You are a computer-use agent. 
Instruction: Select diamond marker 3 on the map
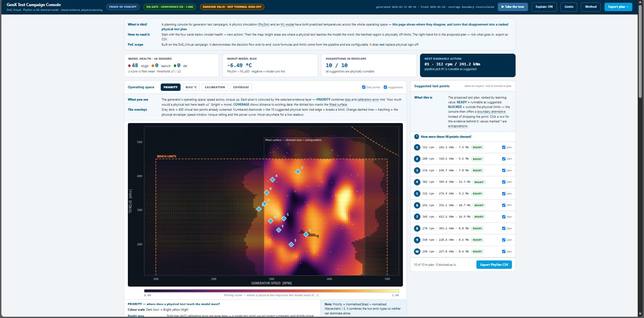point(291,245)
